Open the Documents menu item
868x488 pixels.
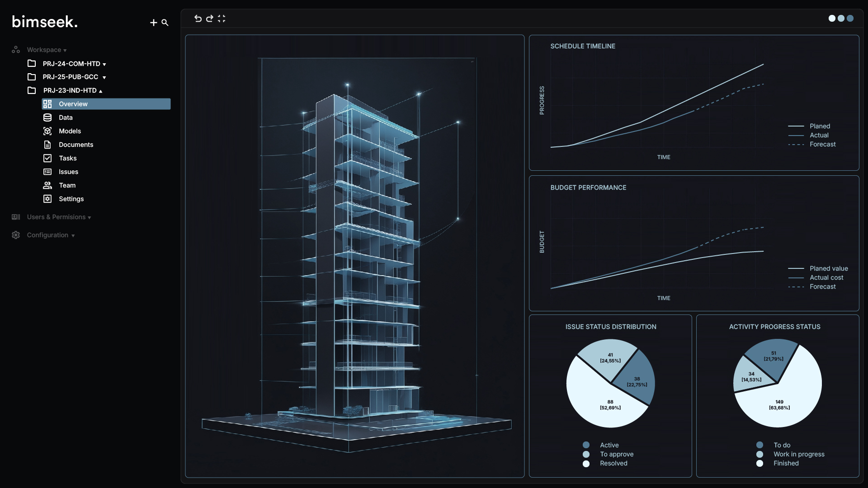click(x=75, y=145)
